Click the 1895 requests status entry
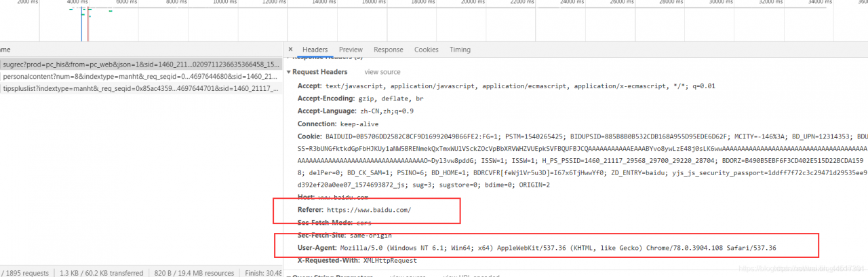This screenshot has height=277, width=868. click(25, 273)
